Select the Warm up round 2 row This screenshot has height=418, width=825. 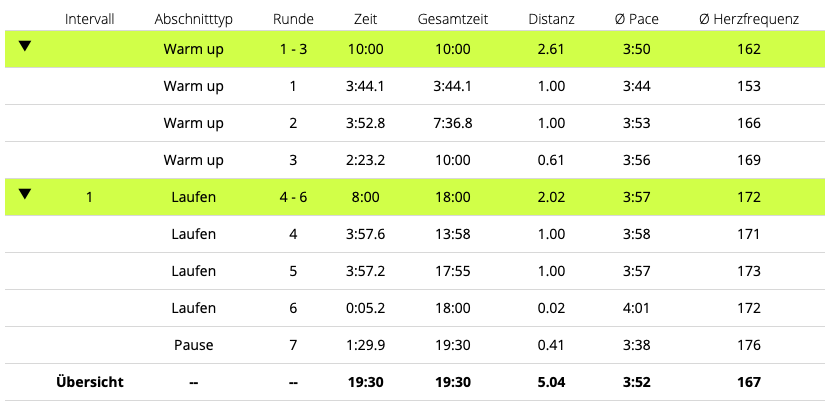(x=415, y=123)
